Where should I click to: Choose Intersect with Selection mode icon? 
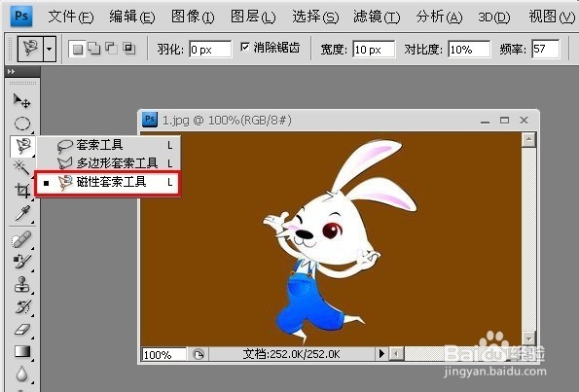(128, 49)
